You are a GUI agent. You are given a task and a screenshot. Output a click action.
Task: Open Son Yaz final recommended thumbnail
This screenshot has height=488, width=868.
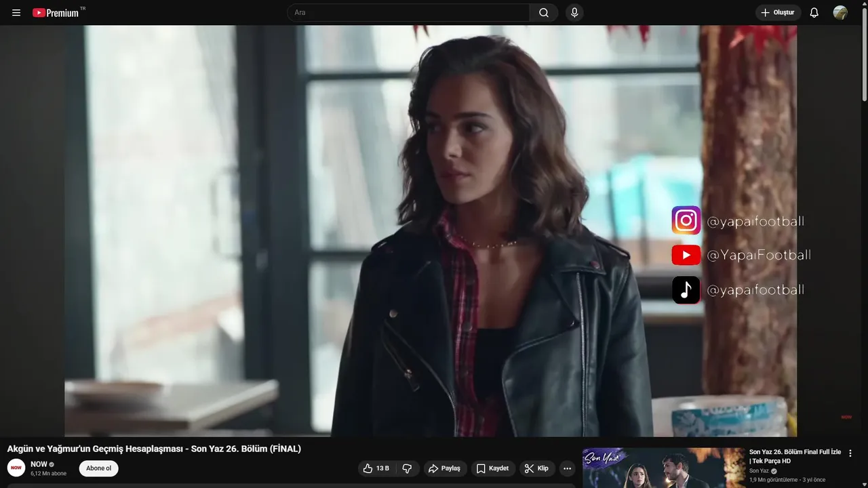coord(663,468)
